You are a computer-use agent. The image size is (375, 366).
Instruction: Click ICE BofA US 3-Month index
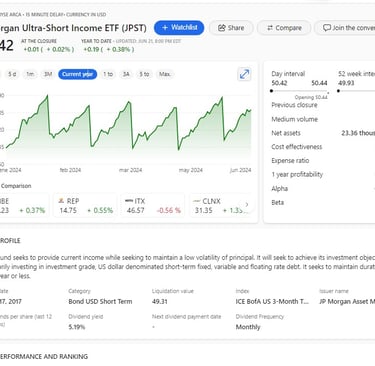pyautogui.click(x=272, y=301)
